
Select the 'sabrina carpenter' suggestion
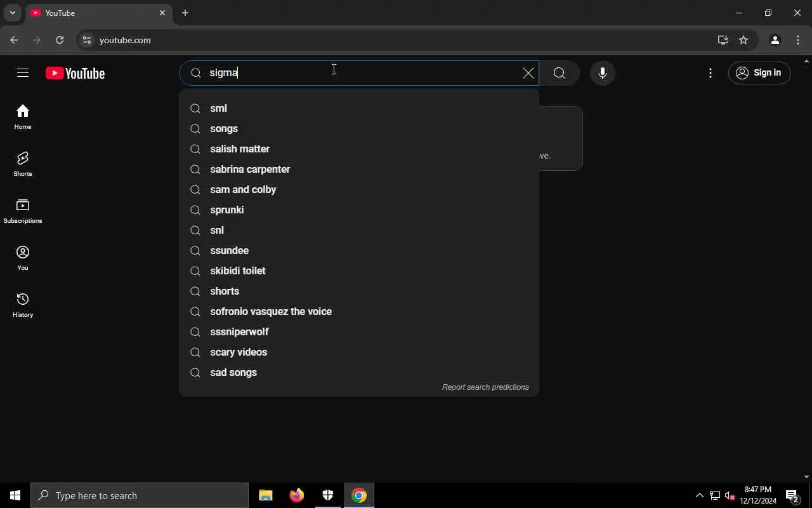359,169
